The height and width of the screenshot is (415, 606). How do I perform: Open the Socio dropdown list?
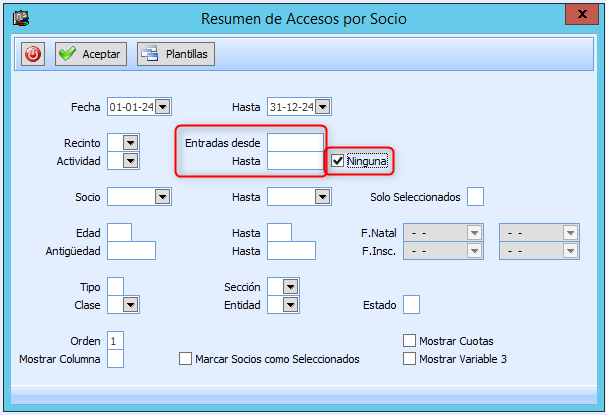click(162, 197)
